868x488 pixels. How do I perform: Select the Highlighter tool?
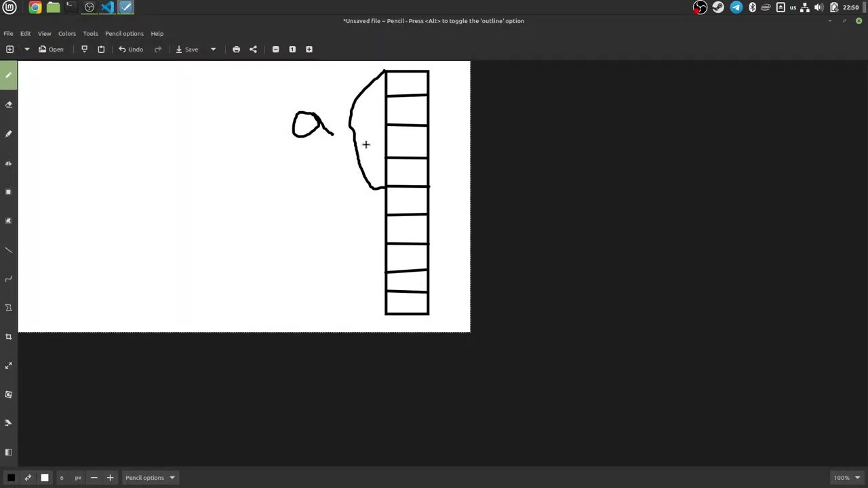[9, 134]
